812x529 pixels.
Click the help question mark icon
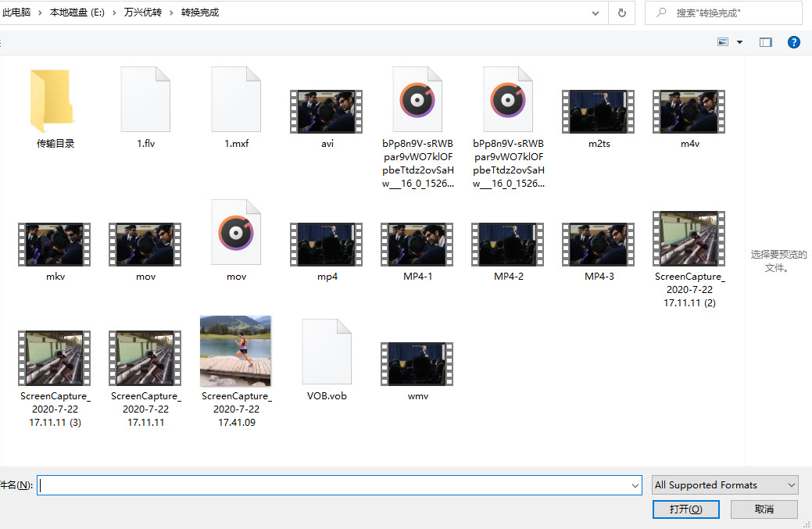tap(793, 42)
